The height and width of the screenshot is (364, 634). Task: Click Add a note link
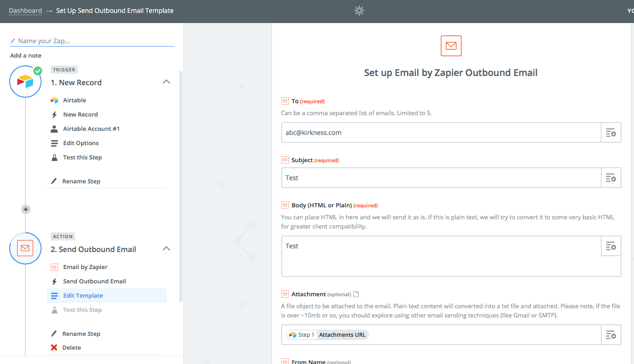click(26, 55)
